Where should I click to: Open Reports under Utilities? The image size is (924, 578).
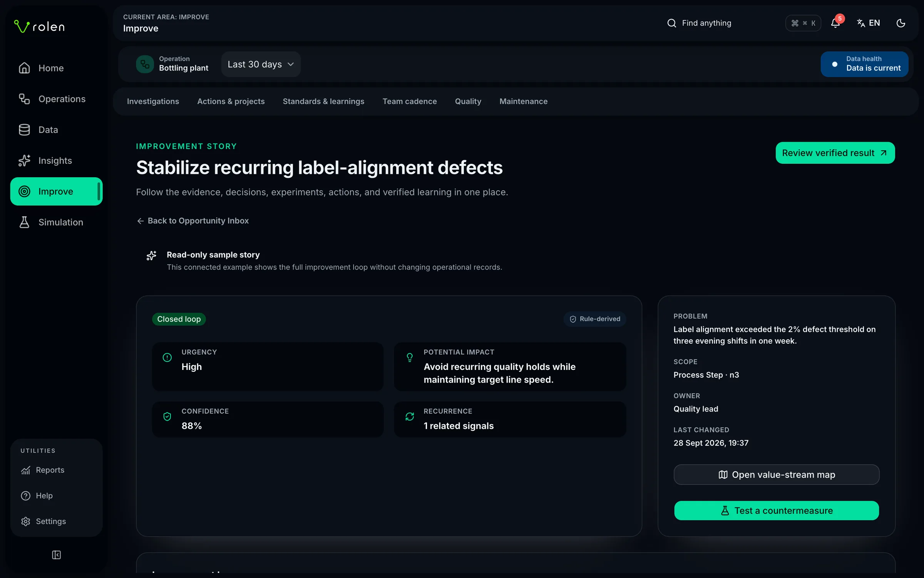point(56,470)
